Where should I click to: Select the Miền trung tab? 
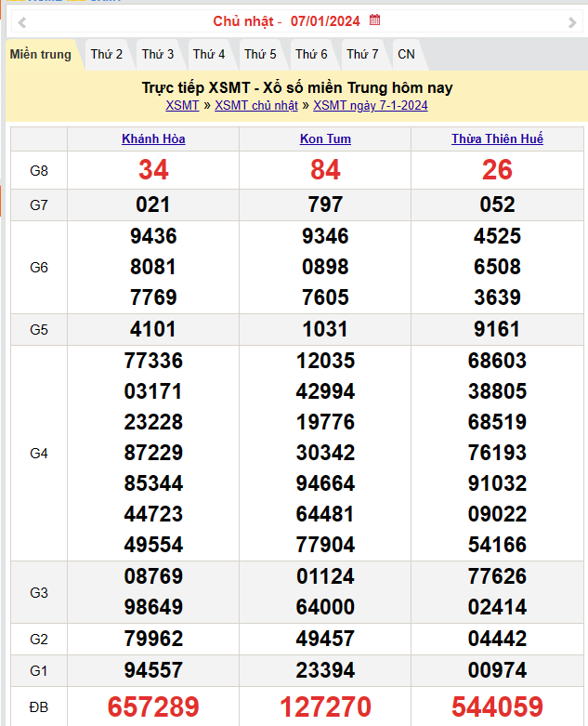pyautogui.click(x=41, y=55)
